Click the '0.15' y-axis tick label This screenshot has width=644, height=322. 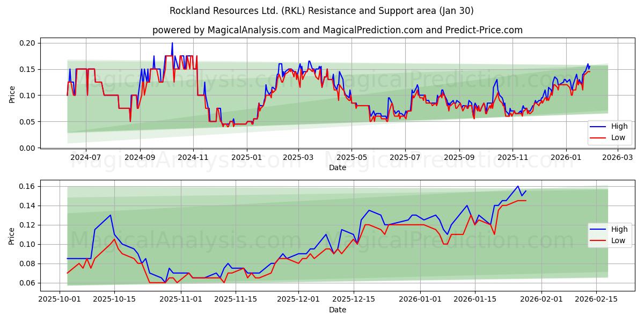(27, 69)
